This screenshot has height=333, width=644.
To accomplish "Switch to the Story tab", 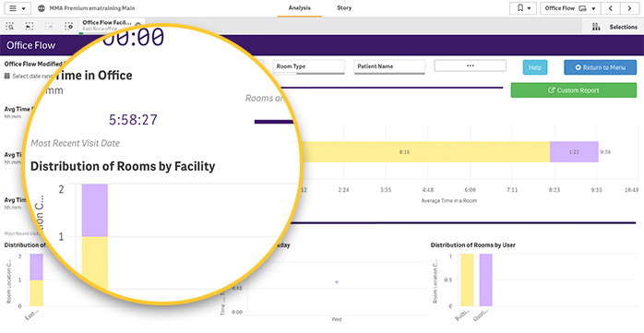I will [344, 8].
